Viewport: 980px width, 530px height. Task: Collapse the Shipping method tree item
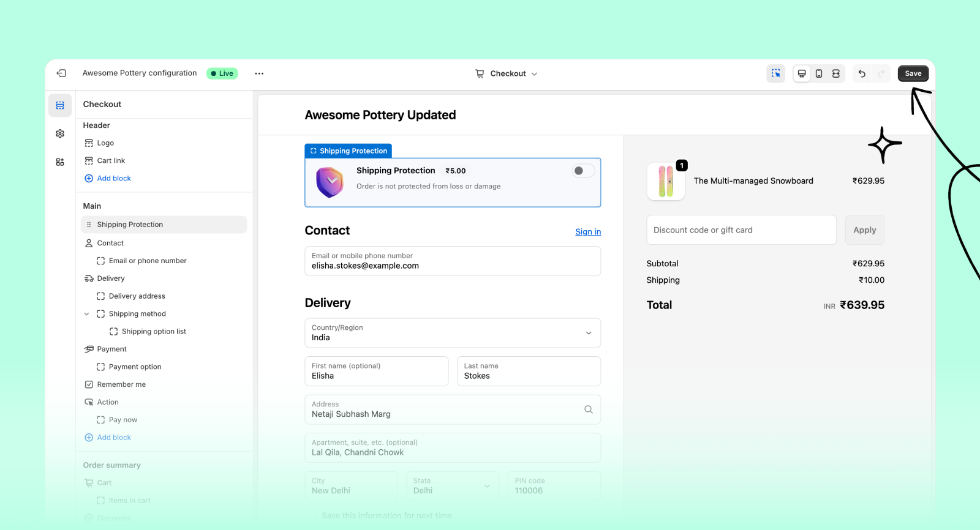click(x=86, y=314)
